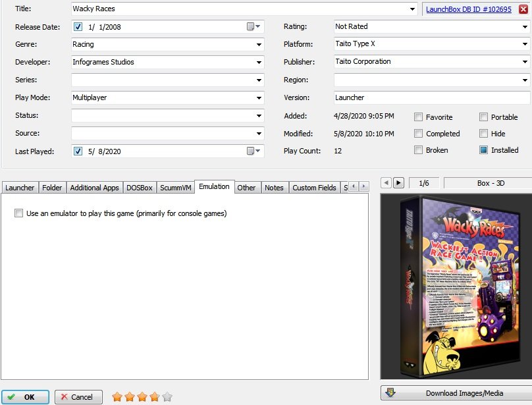Open the Series dropdown

coord(259,80)
